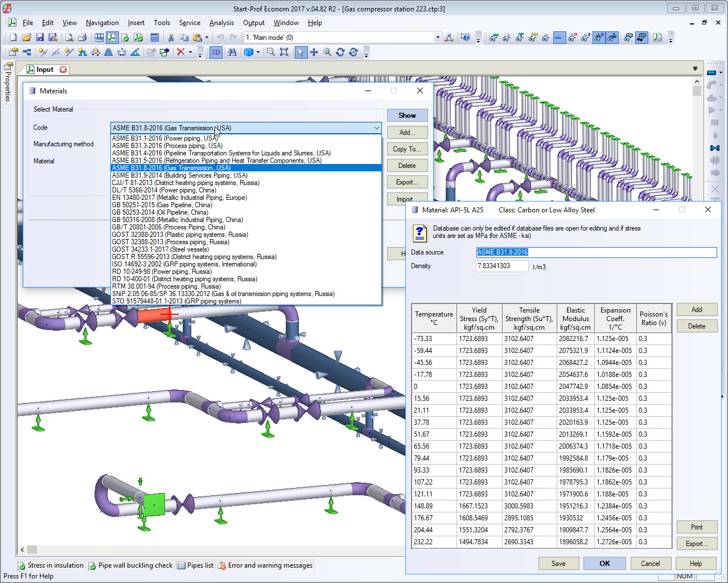The image size is (728, 583).
Task: Open print preview from the toolbar
Action: click(69, 38)
